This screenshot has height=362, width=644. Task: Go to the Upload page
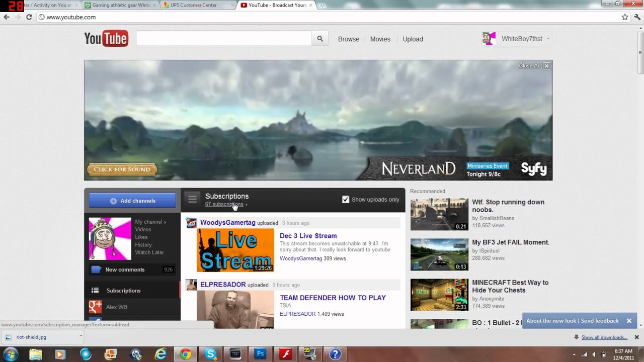(x=413, y=39)
